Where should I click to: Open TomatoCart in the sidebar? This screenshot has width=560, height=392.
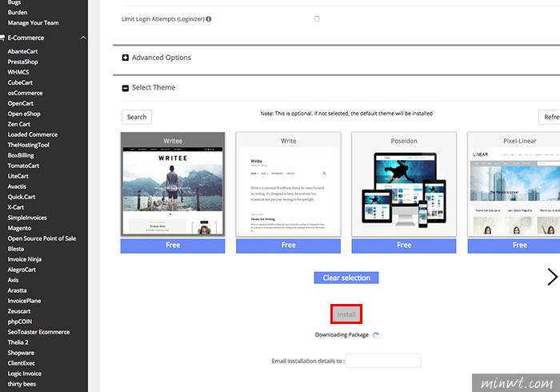(x=23, y=166)
